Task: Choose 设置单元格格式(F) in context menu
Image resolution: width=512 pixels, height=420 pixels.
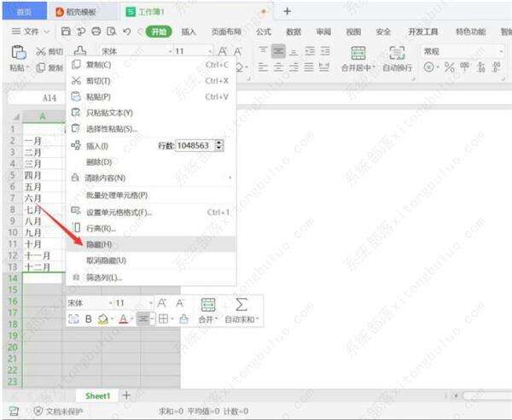Action: click(x=150, y=213)
